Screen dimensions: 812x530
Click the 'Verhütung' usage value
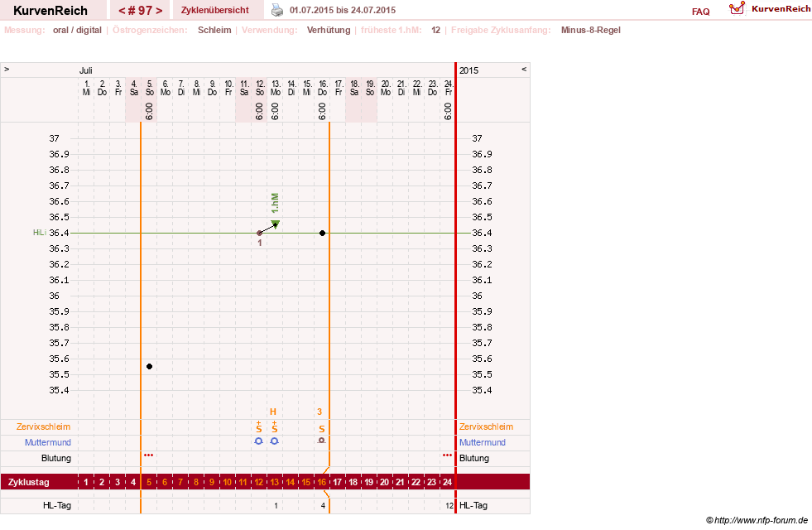pos(329,30)
